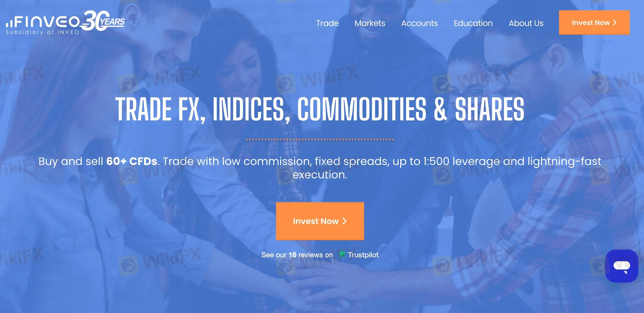Select the Markets navigation menu item
The width and height of the screenshot is (644, 313).
point(370,23)
